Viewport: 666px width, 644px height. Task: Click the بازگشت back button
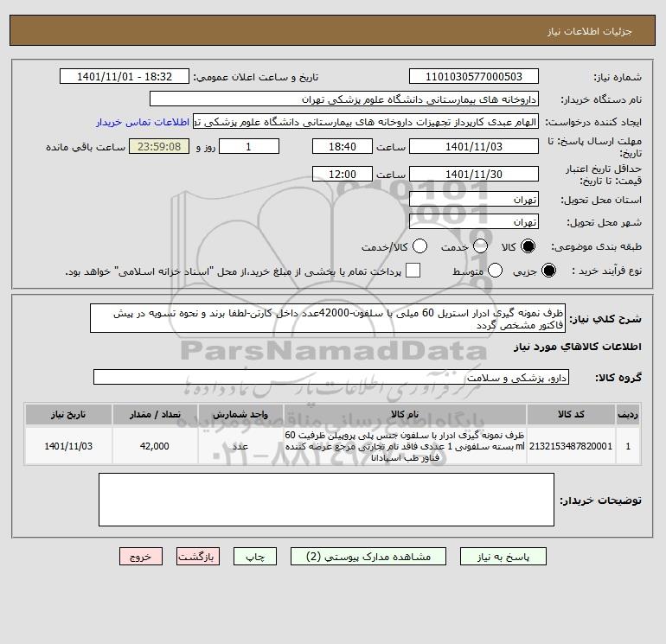[x=198, y=557]
